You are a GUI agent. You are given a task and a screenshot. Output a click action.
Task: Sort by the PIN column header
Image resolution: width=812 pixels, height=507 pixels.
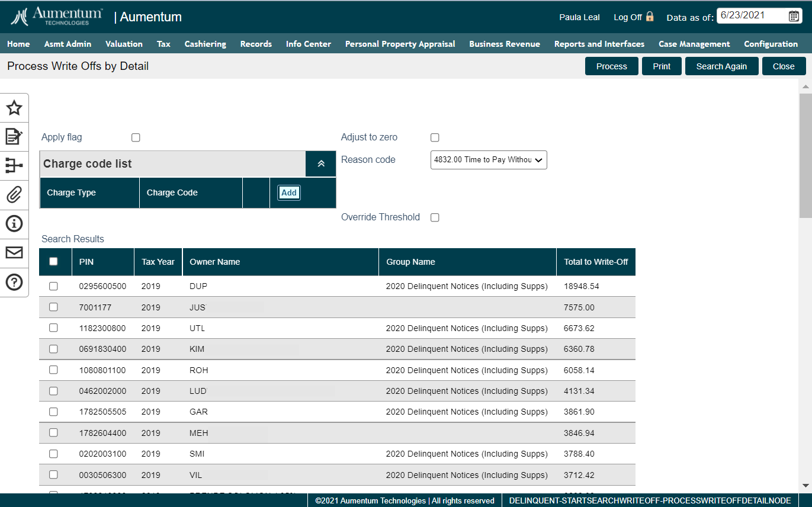pos(103,262)
